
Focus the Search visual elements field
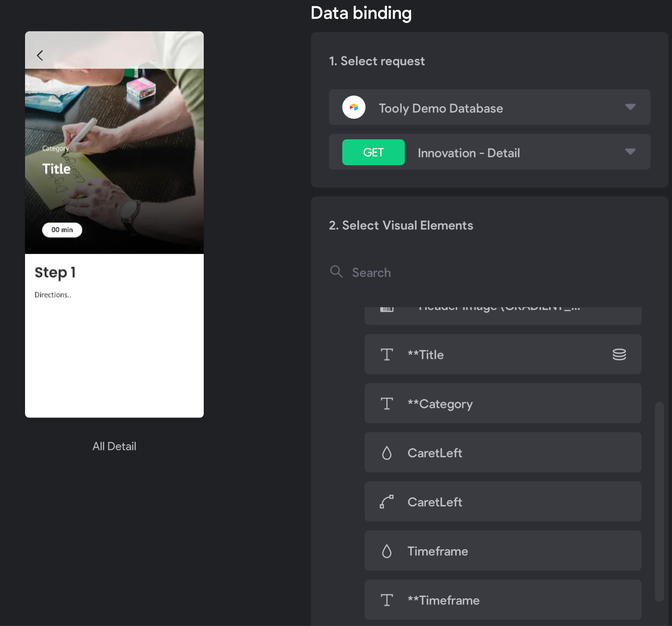click(x=490, y=272)
